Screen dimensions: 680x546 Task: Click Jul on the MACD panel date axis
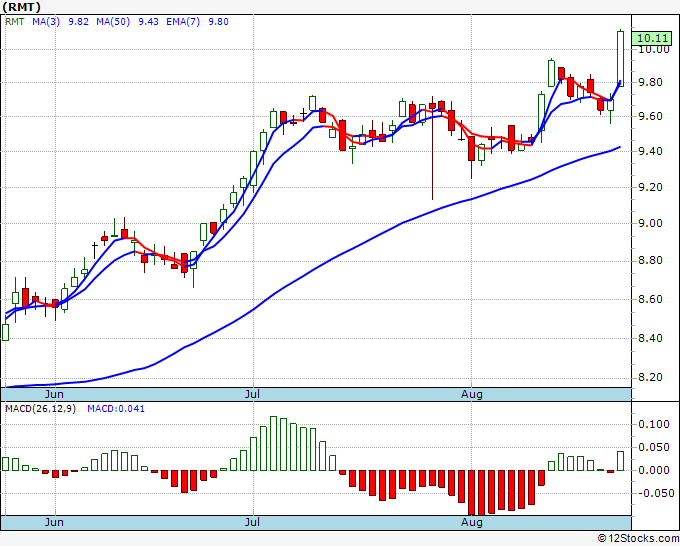click(252, 522)
